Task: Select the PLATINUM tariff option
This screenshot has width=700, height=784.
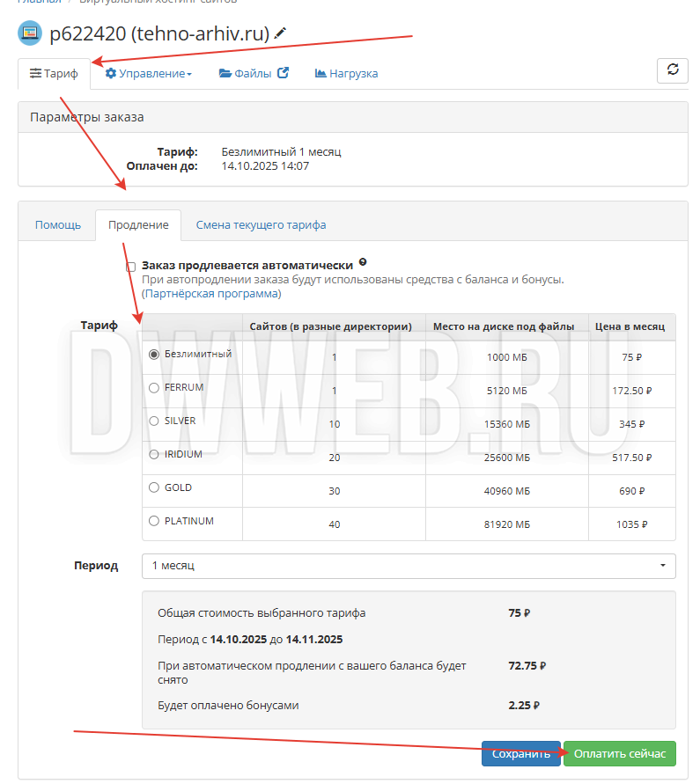Action: click(154, 521)
